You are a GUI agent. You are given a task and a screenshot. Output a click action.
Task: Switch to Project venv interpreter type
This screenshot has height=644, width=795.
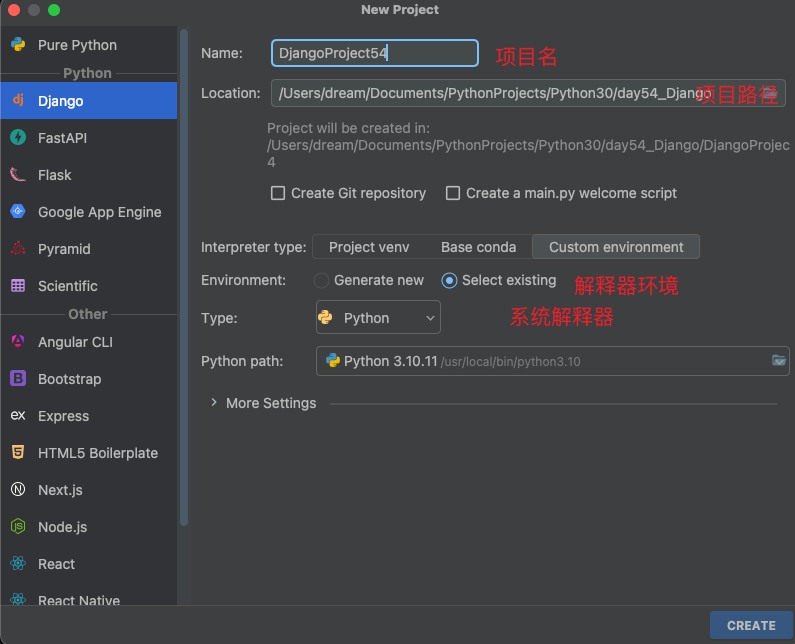(x=369, y=247)
